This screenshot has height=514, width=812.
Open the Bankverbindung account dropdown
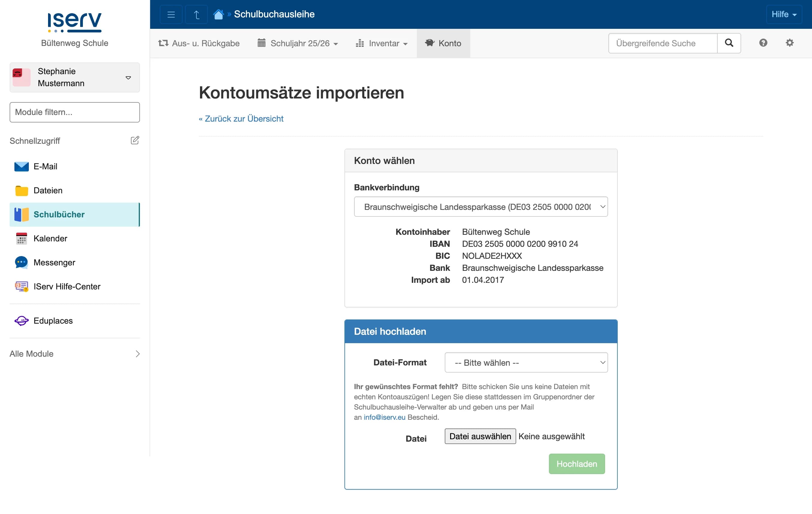click(x=480, y=207)
